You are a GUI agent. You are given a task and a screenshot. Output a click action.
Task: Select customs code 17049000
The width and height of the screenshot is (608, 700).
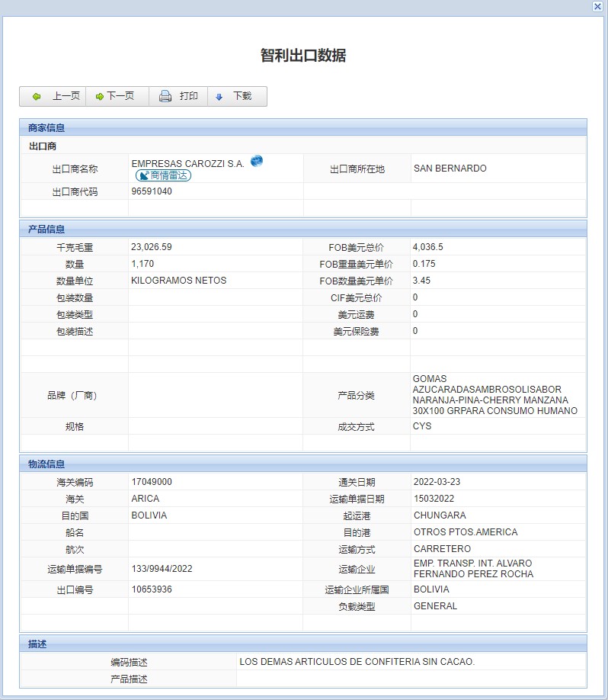click(152, 482)
